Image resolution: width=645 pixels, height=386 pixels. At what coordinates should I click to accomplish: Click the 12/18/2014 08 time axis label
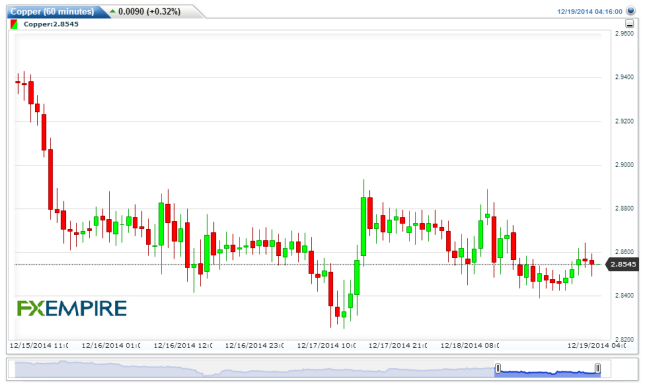(470, 345)
